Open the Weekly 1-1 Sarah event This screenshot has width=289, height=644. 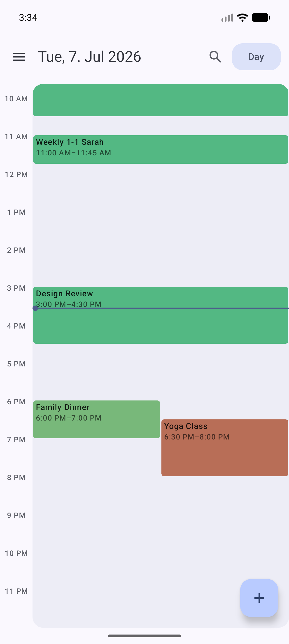click(161, 149)
